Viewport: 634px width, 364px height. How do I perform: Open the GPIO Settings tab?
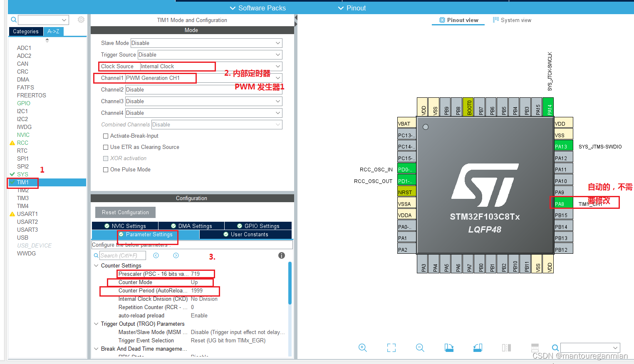tap(258, 226)
